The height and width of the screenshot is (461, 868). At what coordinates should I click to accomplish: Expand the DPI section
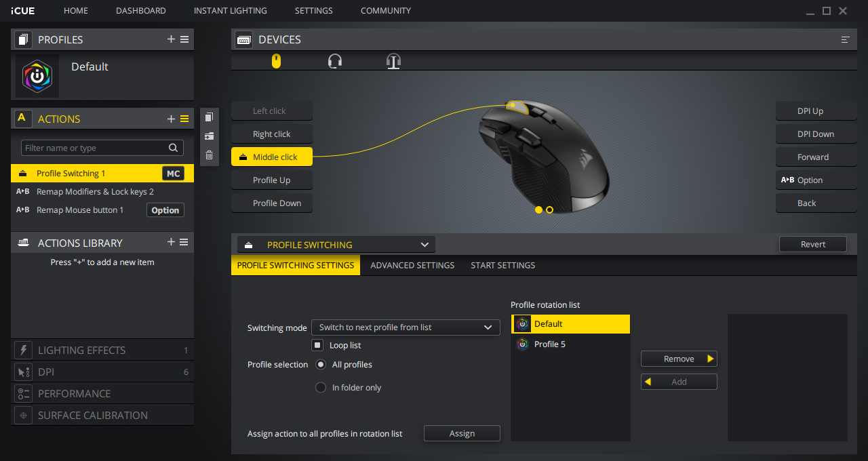tap(102, 372)
